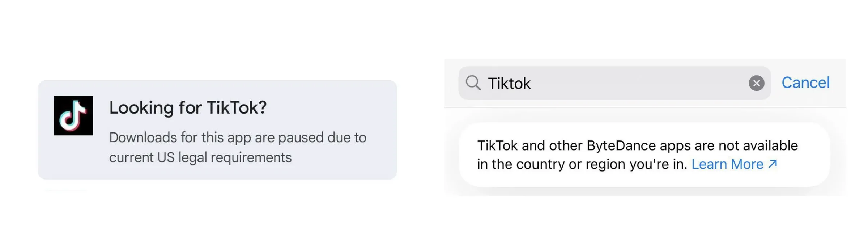The width and height of the screenshot is (868, 228).
Task: Click the current US legal requirements line
Action: tap(200, 157)
